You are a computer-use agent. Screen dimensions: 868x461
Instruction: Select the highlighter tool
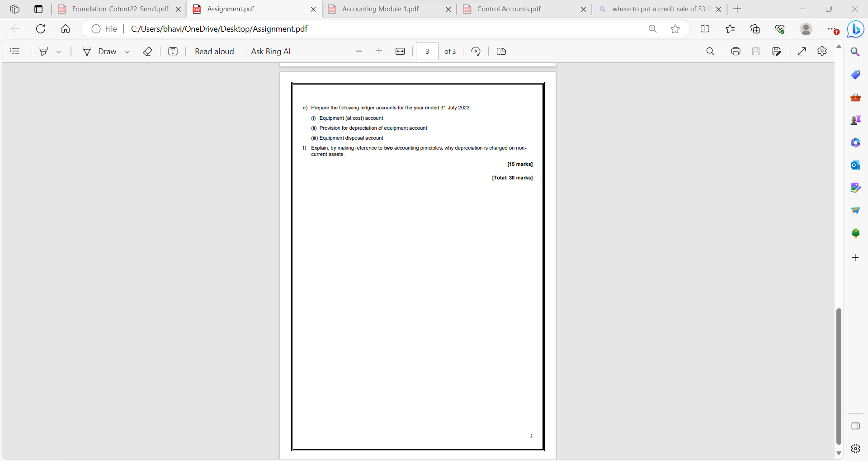tap(44, 51)
